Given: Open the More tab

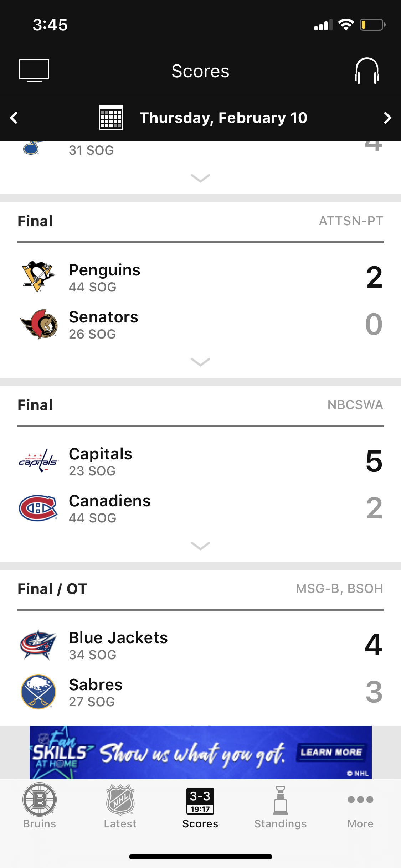Looking at the screenshot, I should pyautogui.click(x=360, y=806).
